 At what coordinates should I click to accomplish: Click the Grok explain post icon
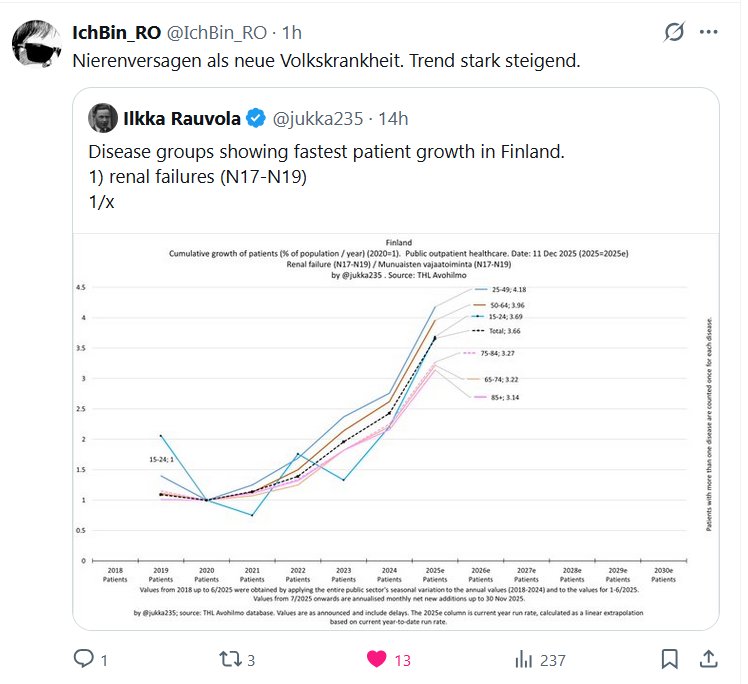674,32
